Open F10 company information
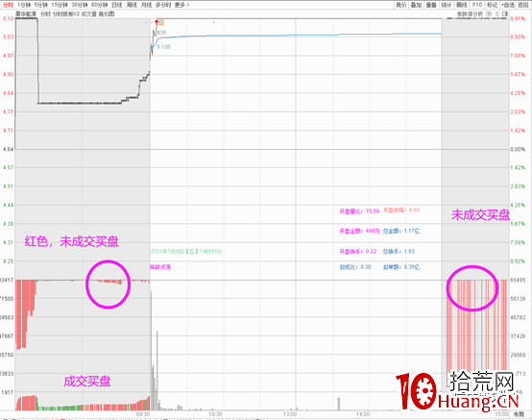Image resolution: width=532 pixels, height=420 pixels. [477, 5]
